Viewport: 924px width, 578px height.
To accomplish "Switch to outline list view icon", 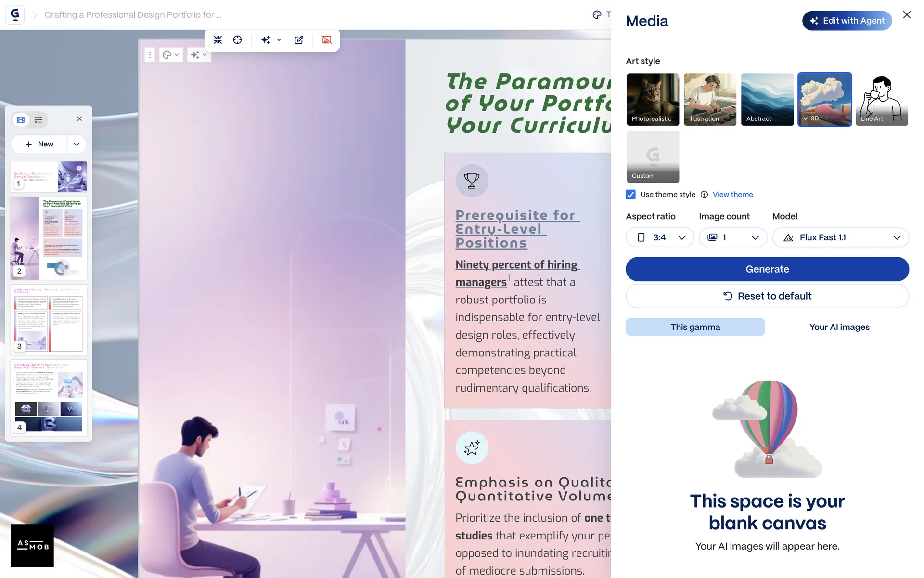I will [x=38, y=120].
